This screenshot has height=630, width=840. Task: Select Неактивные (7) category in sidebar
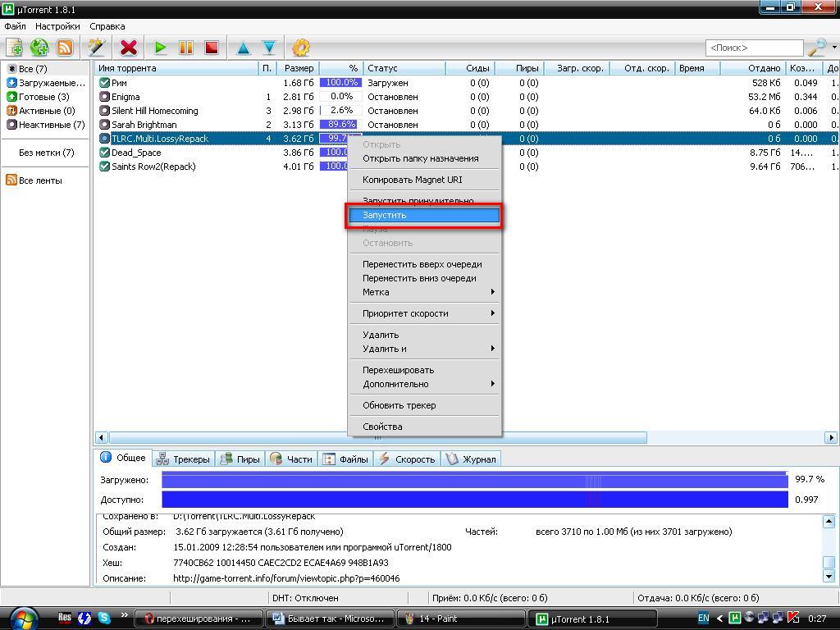[x=46, y=125]
